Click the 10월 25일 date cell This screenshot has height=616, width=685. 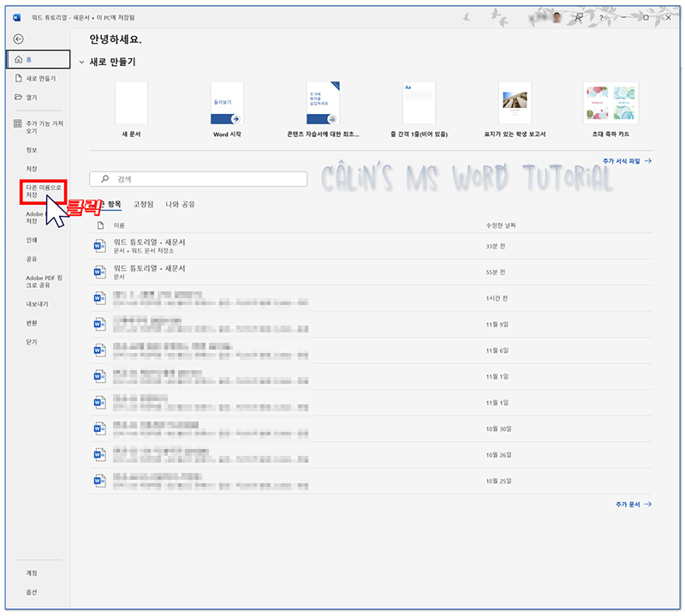[498, 481]
